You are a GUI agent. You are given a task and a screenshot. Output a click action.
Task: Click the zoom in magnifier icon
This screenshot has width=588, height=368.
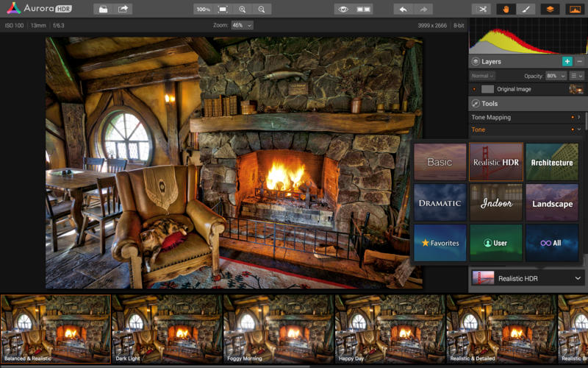pos(242,9)
